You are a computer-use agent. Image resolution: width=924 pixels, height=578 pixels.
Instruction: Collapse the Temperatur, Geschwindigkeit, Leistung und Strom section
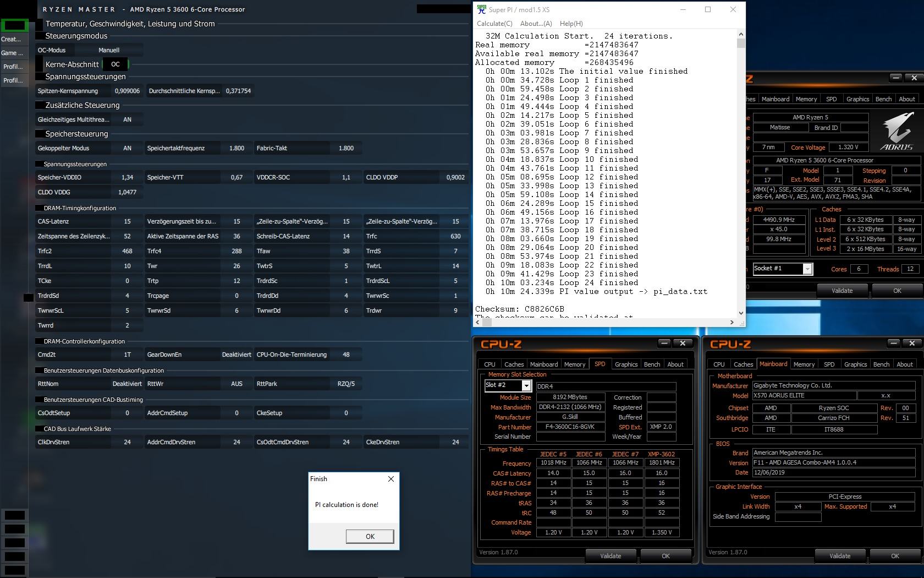pos(39,24)
